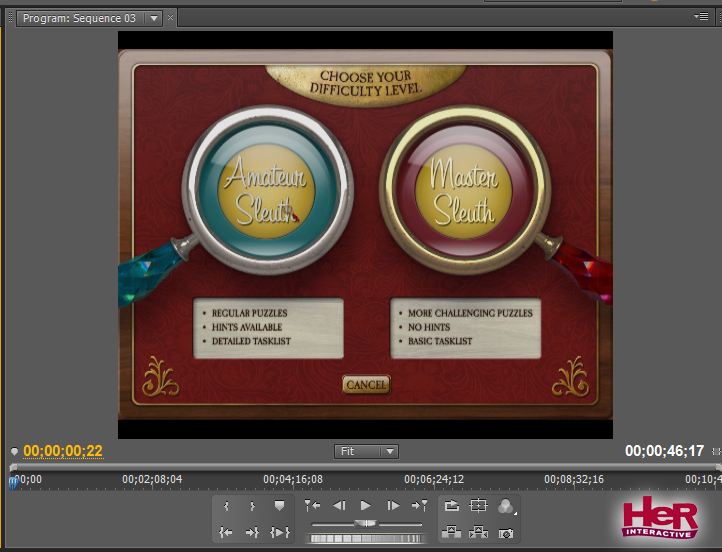
Task: Click the blue playhead on time ruler
Action: click(13, 483)
